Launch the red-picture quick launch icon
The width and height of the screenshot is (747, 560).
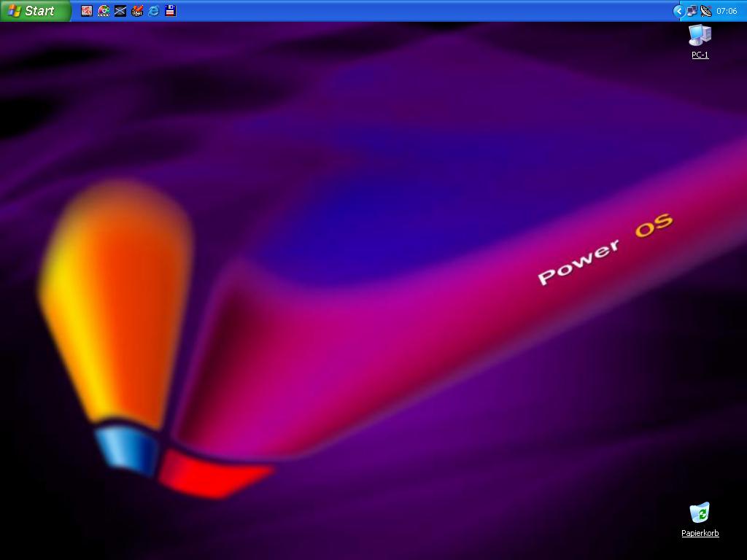(x=87, y=10)
